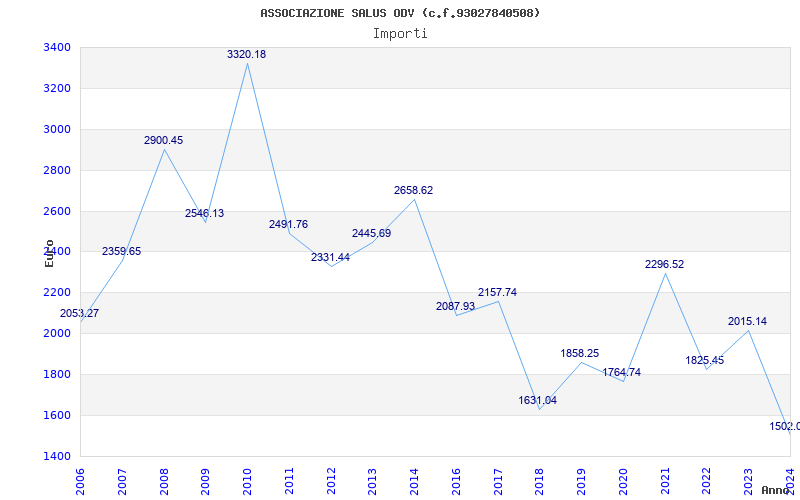Click the 2200 y-axis tick label

click(57, 292)
